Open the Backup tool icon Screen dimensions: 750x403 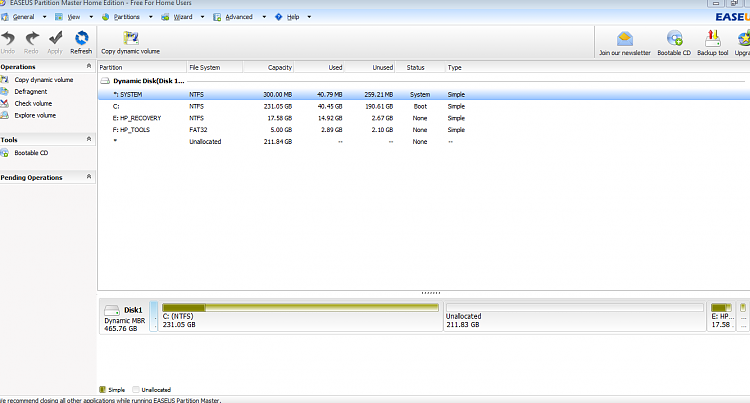click(713, 39)
